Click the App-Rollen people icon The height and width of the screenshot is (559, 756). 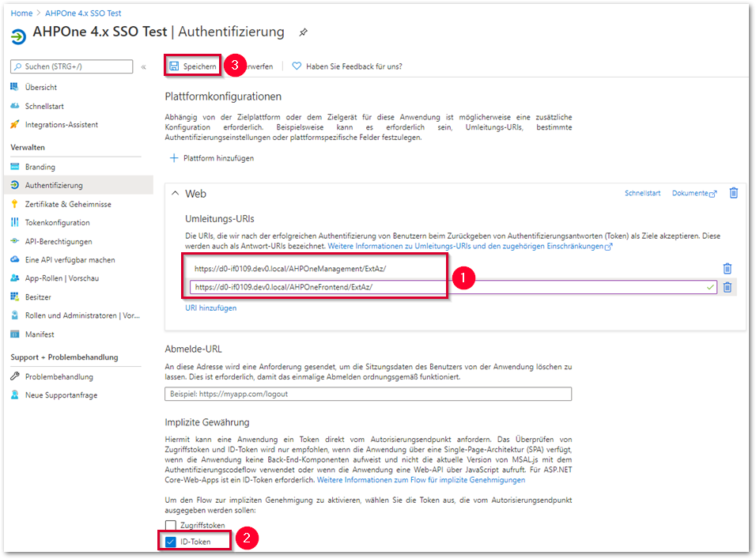pos(14,278)
